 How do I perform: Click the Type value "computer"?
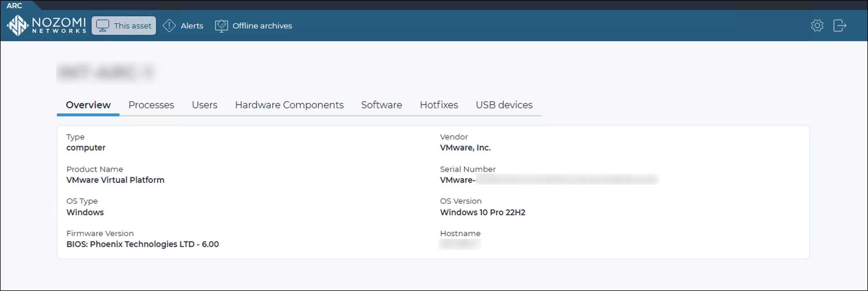click(86, 148)
